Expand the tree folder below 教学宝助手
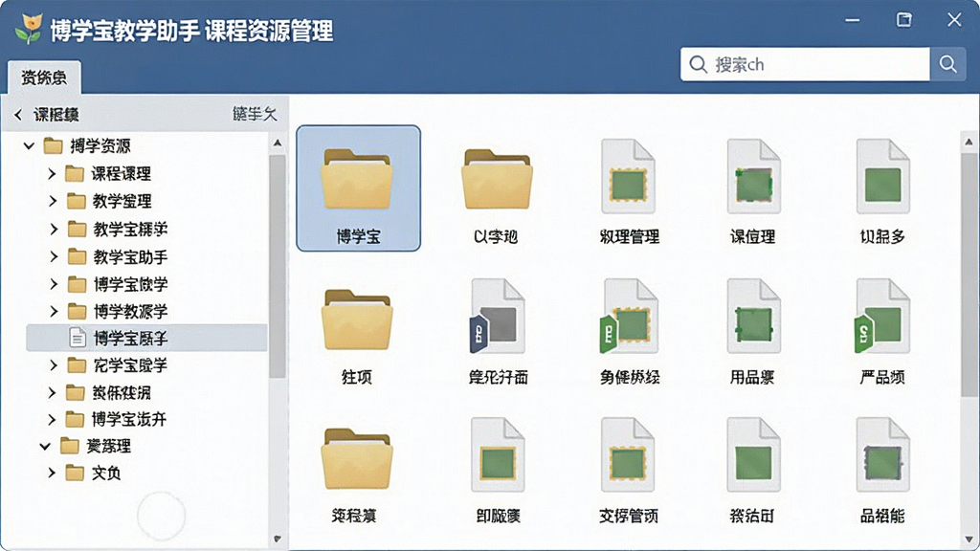980x551 pixels. [x=54, y=284]
